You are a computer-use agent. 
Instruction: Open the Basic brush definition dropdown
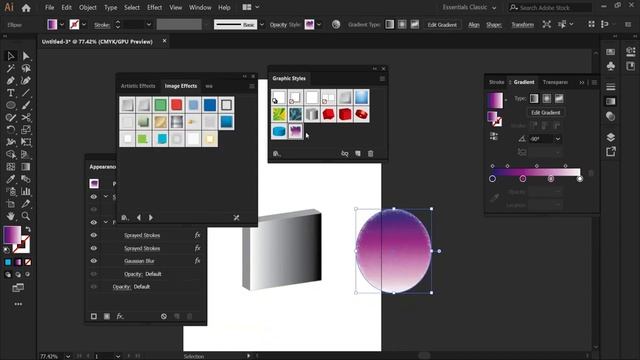(x=262, y=24)
